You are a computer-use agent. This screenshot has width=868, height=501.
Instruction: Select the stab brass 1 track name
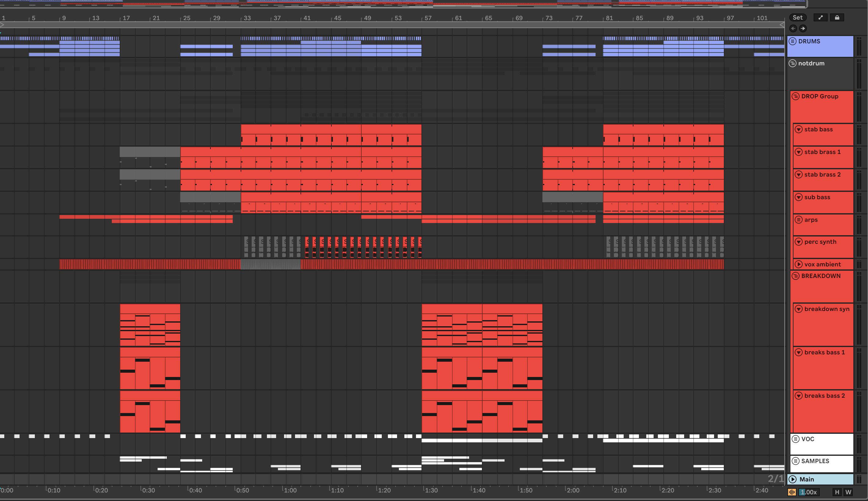(x=822, y=152)
